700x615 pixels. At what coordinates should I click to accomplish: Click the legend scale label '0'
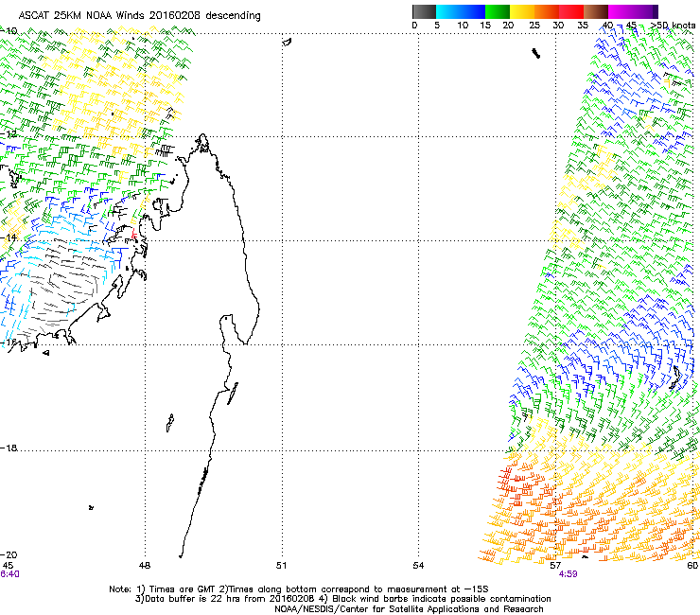point(414,26)
